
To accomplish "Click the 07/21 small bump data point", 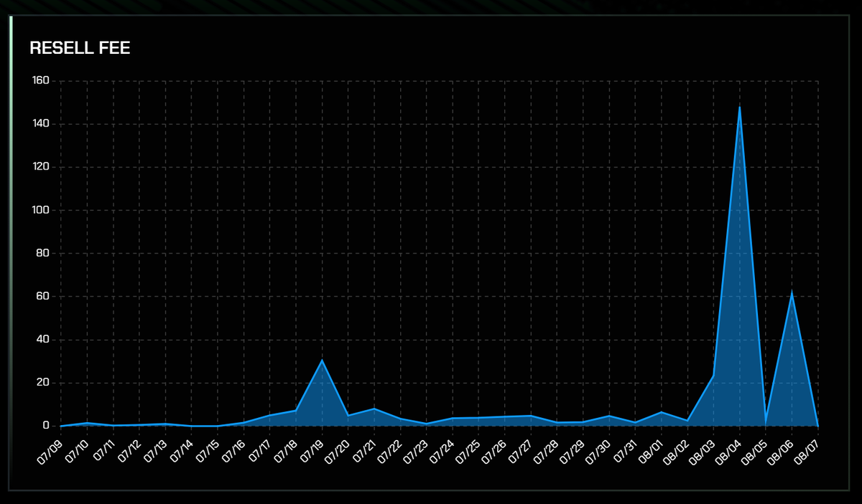I will pos(374,409).
